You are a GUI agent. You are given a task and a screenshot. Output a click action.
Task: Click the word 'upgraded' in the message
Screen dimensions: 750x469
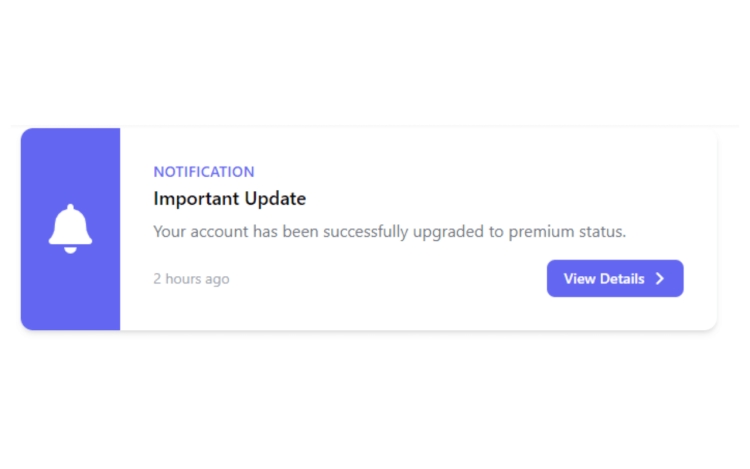pyautogui.click(x=448, y=232)
